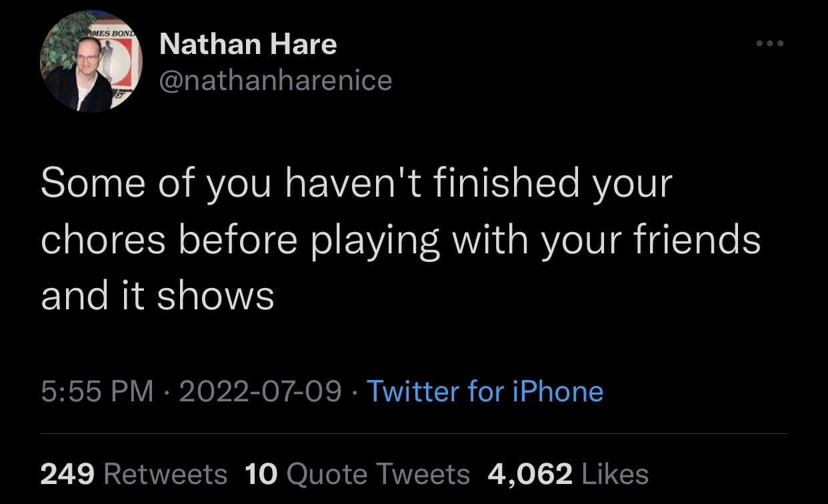
Task: Click the divider line above tweet stats
Action: (x=413, y=434)
